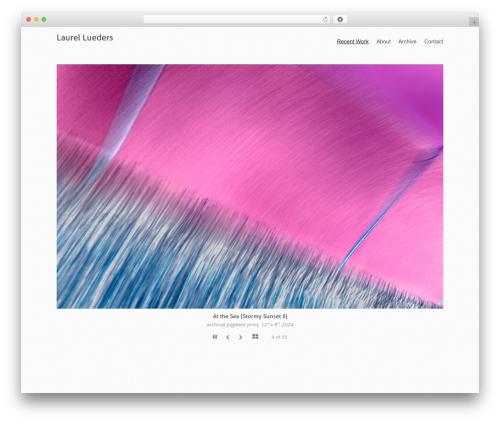
Task: Click the pink and blue artwork image
Action: click(x=250, y=186)
